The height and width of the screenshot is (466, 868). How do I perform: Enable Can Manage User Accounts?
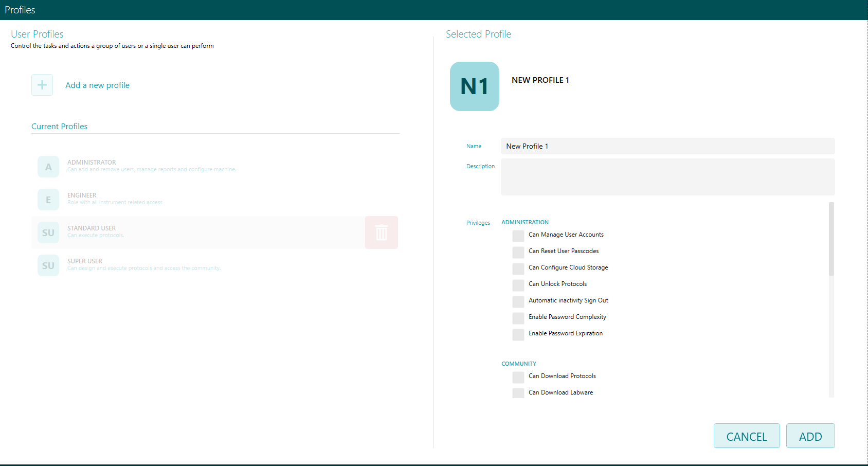click(518, 236)
